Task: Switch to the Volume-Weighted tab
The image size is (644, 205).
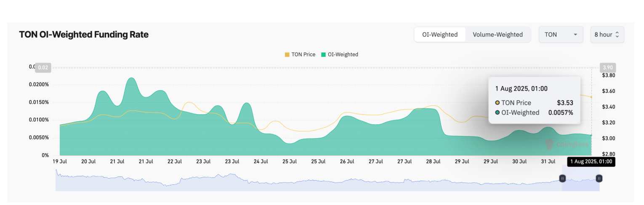Action: point(498,34)
